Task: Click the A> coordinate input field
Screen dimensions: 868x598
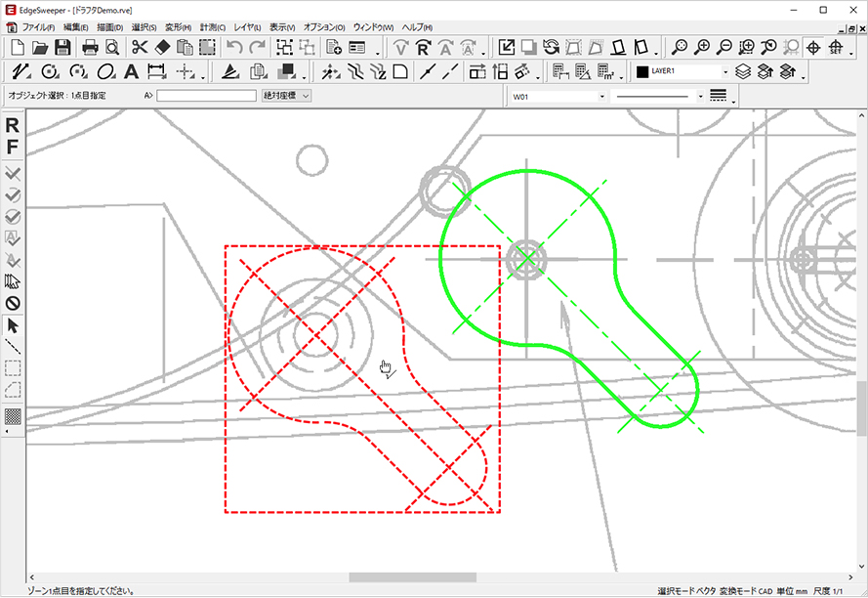Action: click(x=205, y=96)
